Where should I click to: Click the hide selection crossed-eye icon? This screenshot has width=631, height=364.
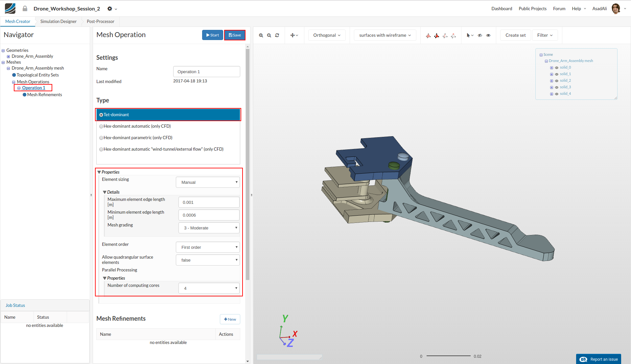480,35
